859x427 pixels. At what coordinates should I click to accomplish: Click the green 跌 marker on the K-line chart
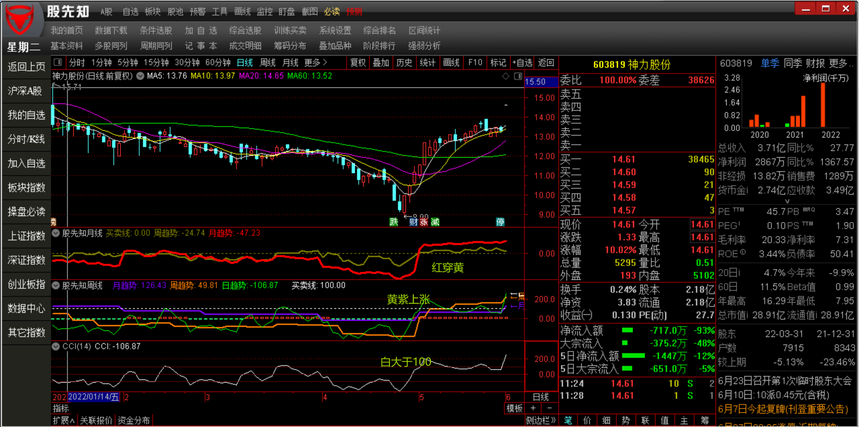[393, 222]
